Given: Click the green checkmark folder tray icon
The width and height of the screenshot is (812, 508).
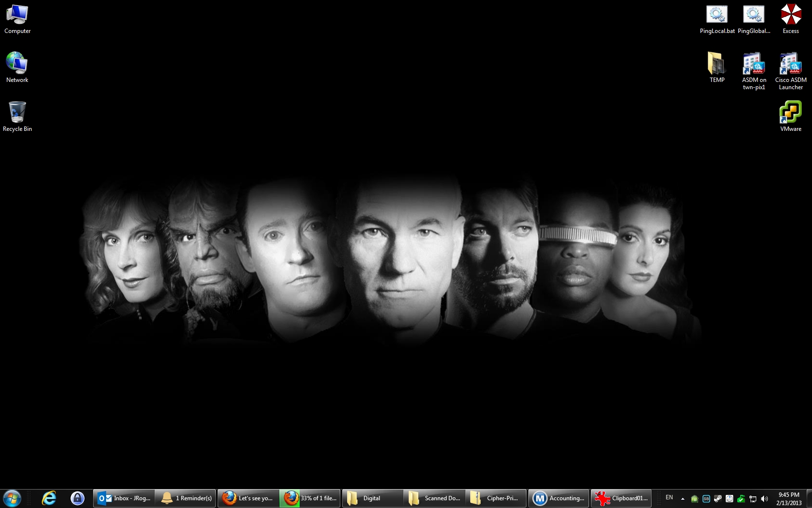Looking at the screenshot, I should [741, 499].
